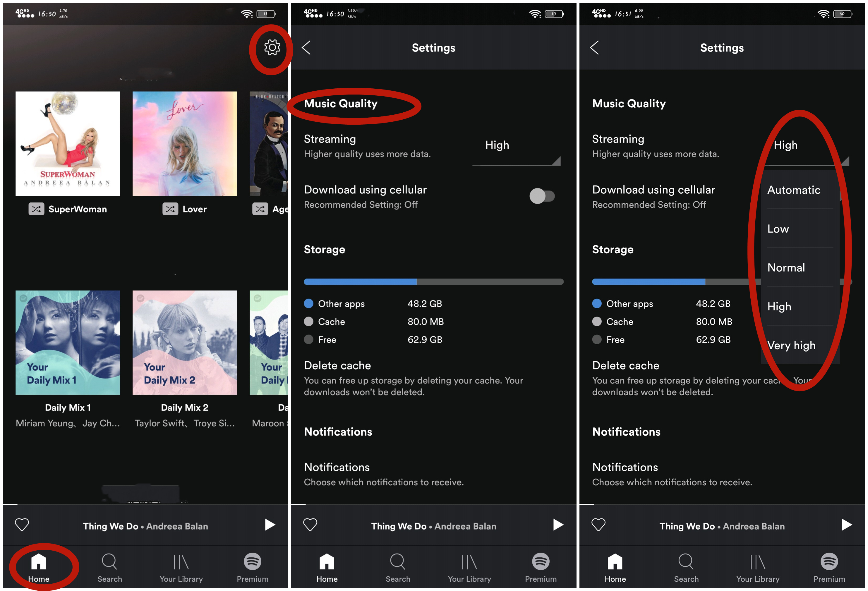The image size is (868, 591).
Task: Tap Daily Mix 1 title text
Action: pyautogui.click(x=68, y=408)
